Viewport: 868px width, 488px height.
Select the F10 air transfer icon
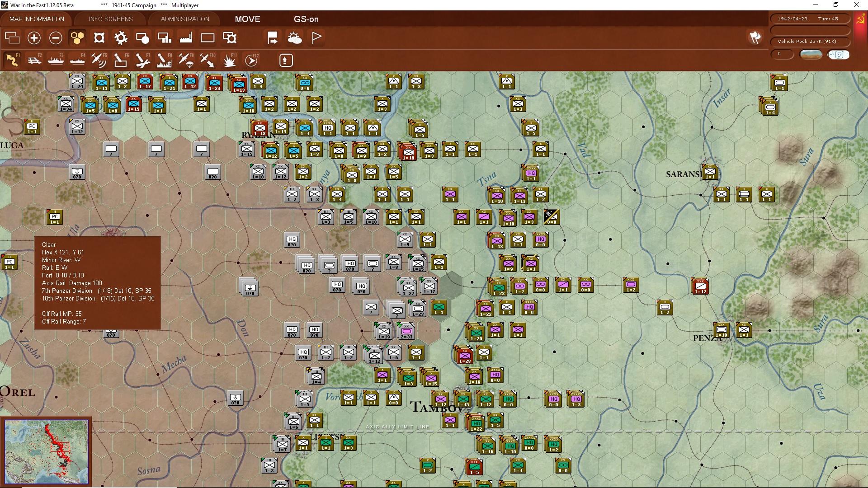[208, 60]
